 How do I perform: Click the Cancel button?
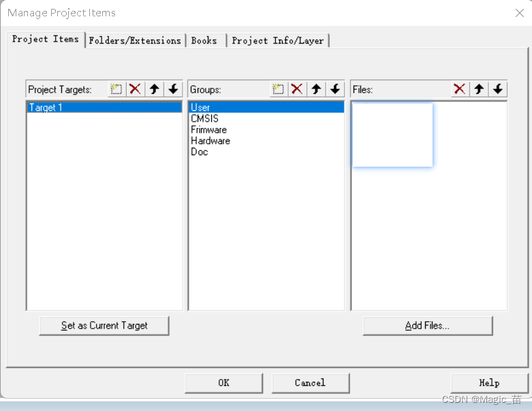pyautogui.click(x=311, y=383)
